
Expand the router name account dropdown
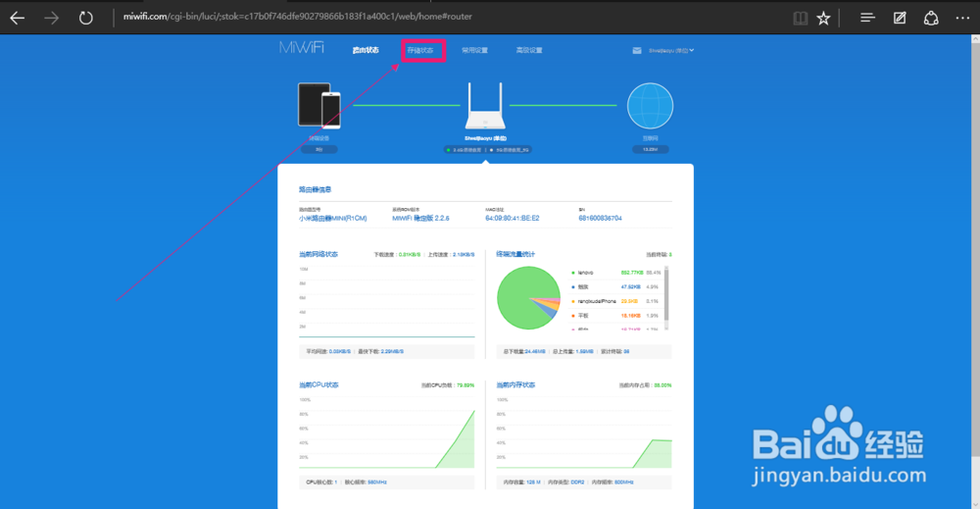point(671,51)
